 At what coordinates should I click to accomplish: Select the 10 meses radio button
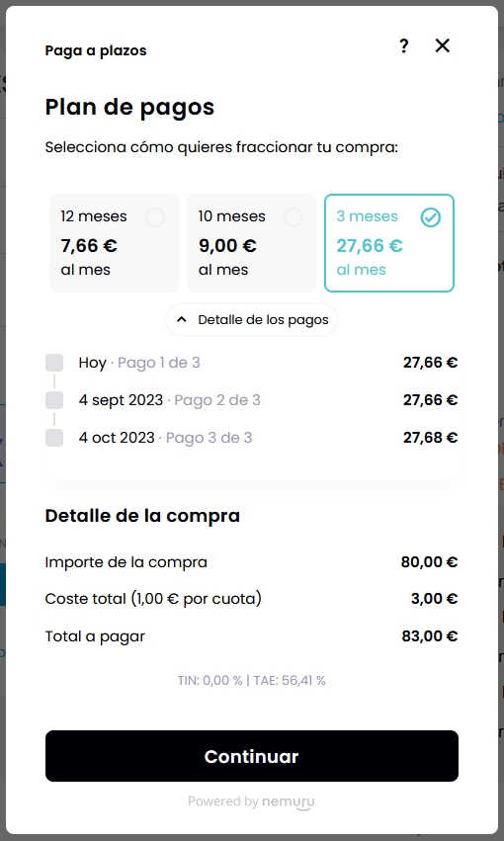tap(294, 217)
